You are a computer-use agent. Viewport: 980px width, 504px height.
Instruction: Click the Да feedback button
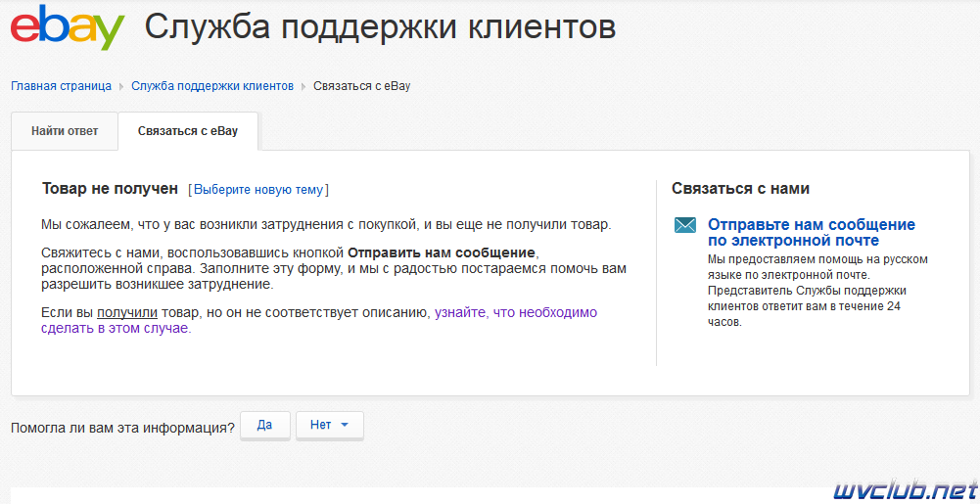pyautogui.click(x=265, y=426)
